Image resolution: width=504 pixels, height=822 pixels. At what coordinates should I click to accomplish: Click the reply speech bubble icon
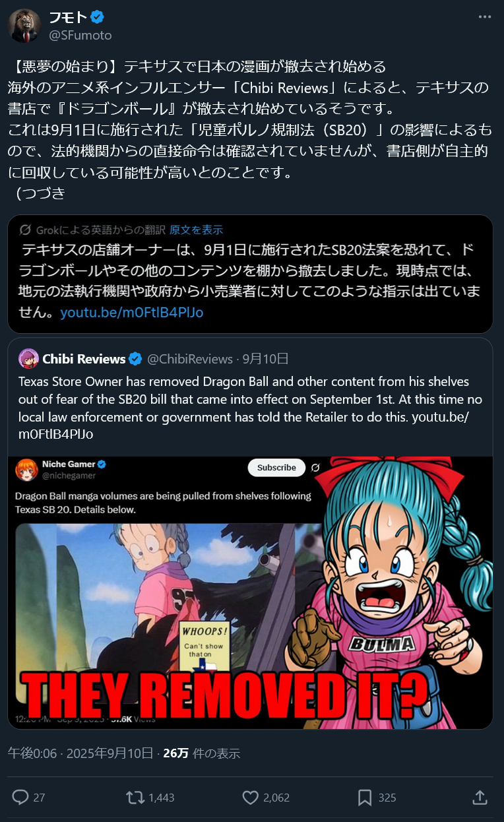[20, 797]
